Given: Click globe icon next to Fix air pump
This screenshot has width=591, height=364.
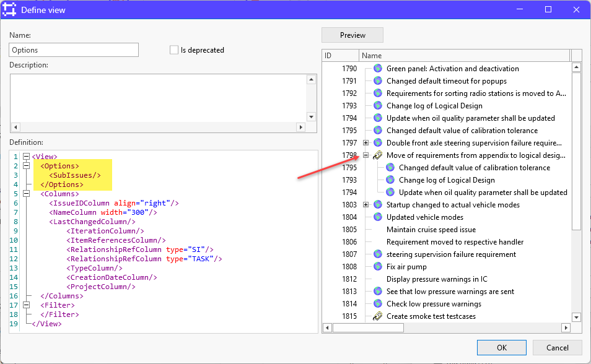Looking at the screenshot, I should pyautogui.click(x=378, y=266).
